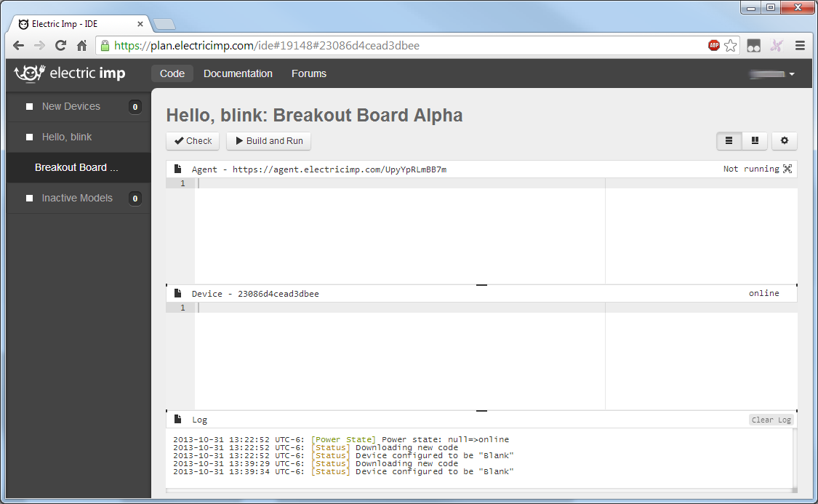
Task: Open the Code tab
Action: (172, 73)
